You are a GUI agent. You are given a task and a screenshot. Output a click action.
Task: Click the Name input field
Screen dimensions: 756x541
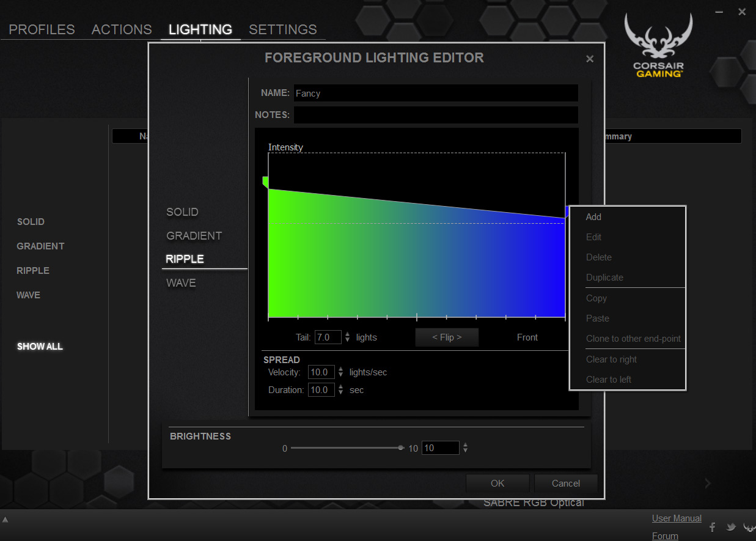[435, 94]
